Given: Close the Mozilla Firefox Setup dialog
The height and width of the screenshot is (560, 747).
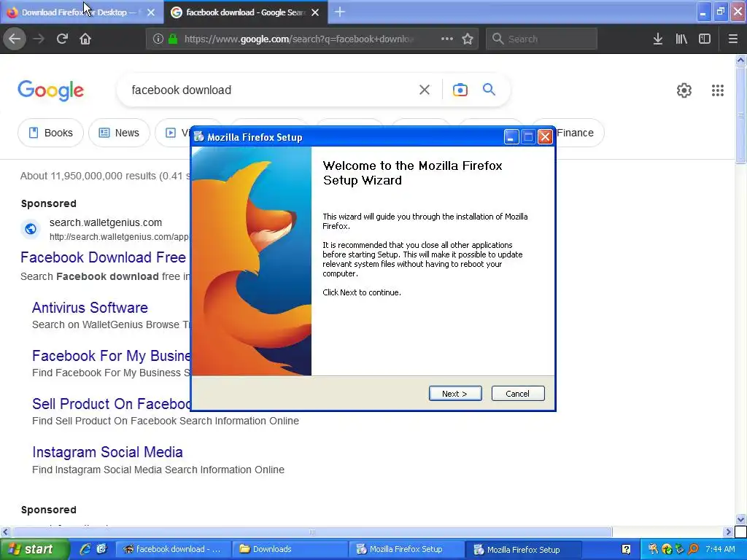Looking at the screenshot, I should point(545,137).
